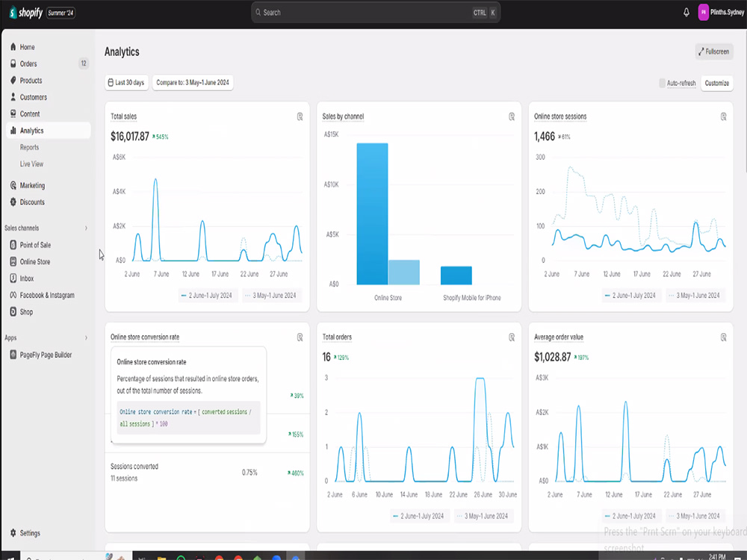This screenshot has height=560, width=747.
Task: Click the Shopify Mobile for iPhone bar
Action: tap(456, 276)
